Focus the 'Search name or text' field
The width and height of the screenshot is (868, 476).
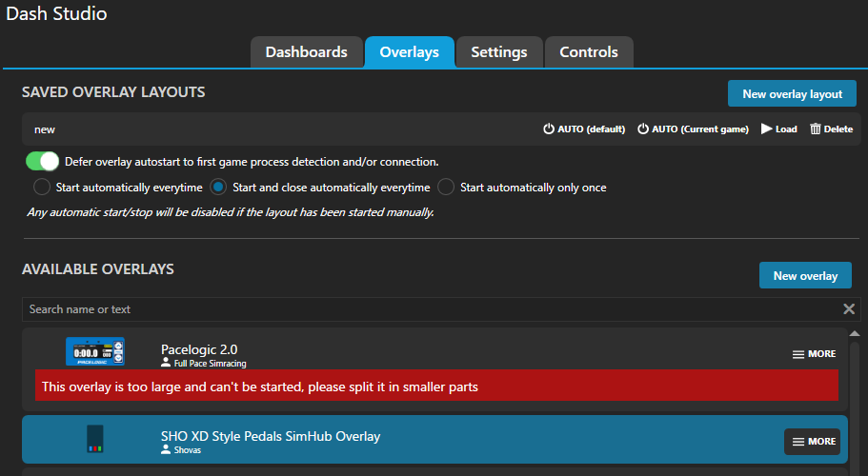coord(429,309)
